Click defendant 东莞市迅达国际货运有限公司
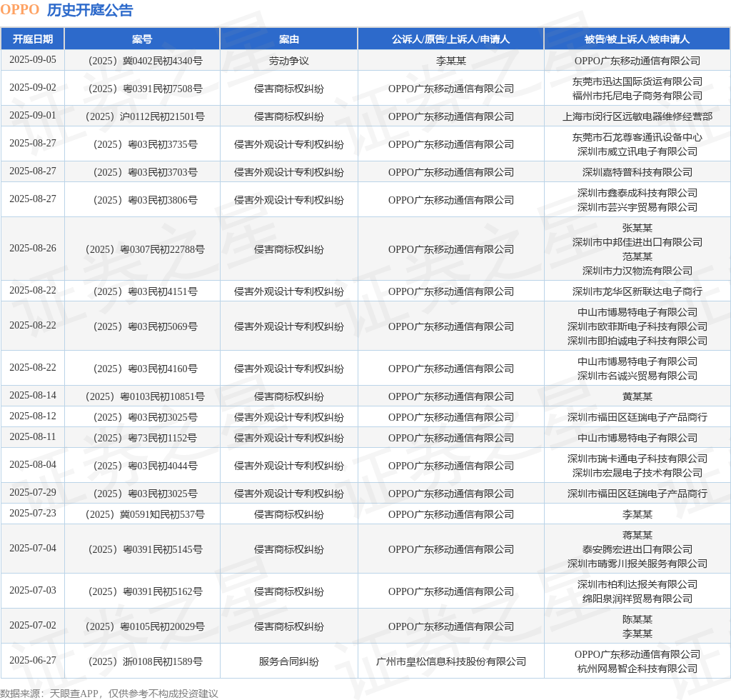The height and width of the screenshot is (700, 731). pyautogui.click(x=637, y=81)
